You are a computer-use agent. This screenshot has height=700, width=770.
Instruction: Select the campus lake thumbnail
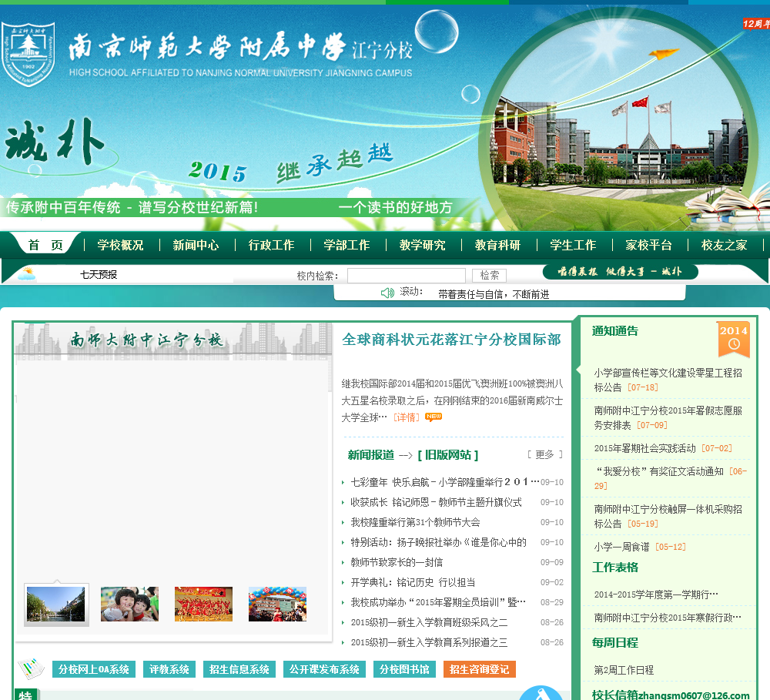(56, 605)
